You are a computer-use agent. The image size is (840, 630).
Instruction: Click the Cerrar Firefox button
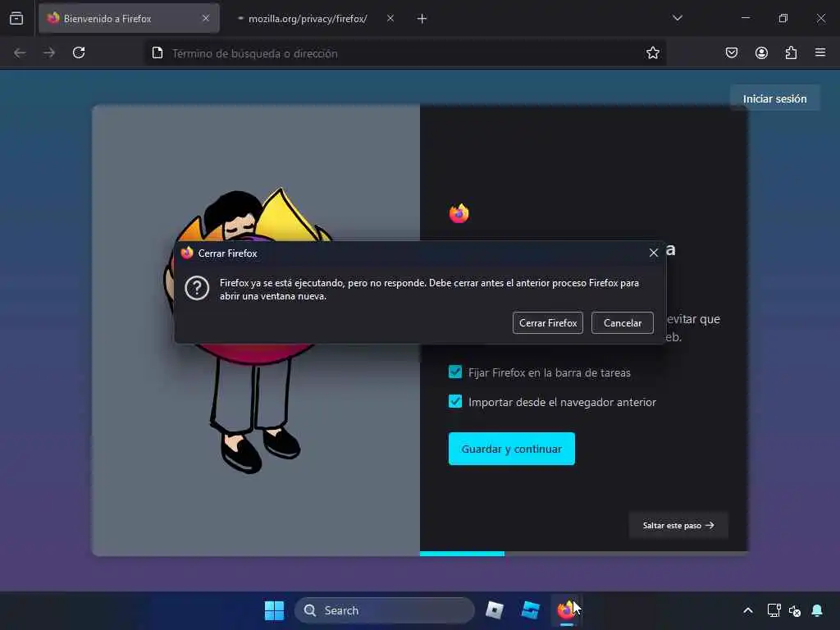pos(547,323)
